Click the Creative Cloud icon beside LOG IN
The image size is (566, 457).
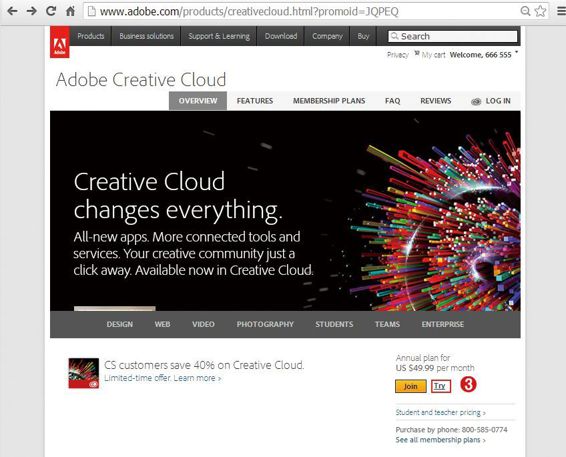(476, 101)
